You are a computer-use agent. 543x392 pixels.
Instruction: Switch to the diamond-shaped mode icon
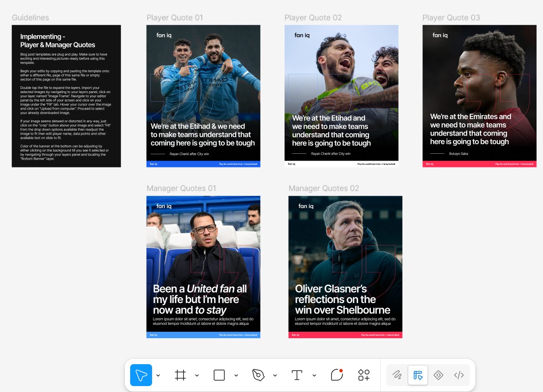438,375
